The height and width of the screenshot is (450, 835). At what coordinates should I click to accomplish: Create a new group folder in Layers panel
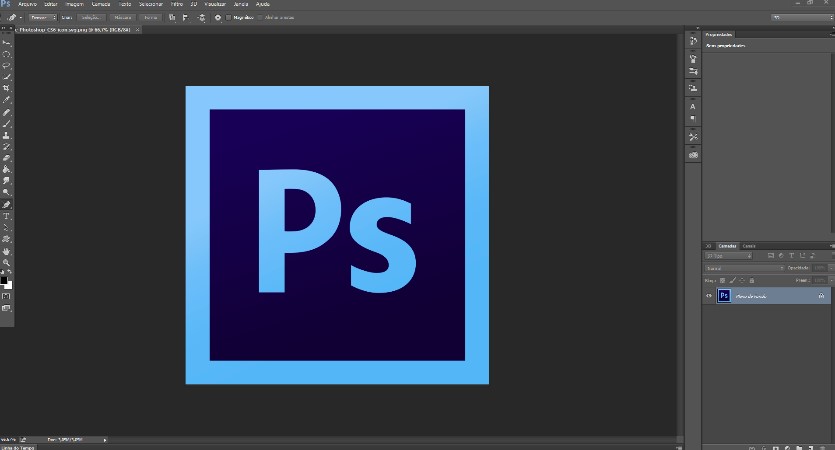coord(799,448)
